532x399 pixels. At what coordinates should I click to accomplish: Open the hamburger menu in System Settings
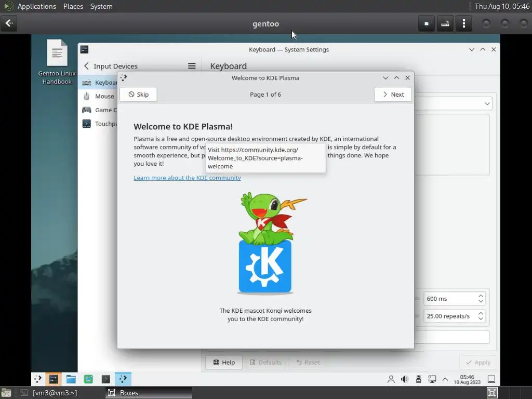192,66
